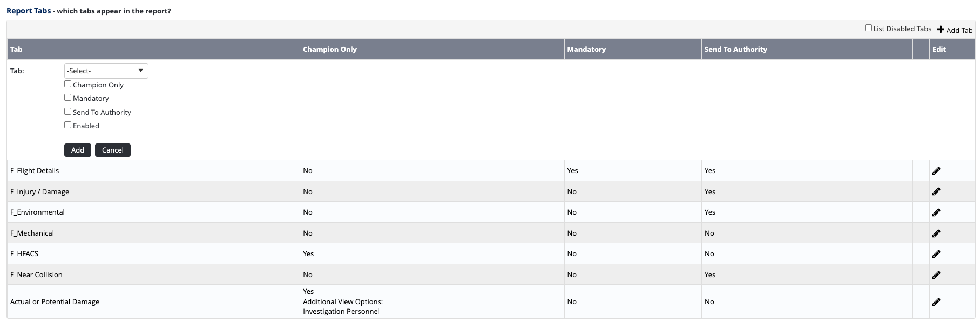Open edit for F_HFACS row
The image size is (980, 323).
(936, 254)
